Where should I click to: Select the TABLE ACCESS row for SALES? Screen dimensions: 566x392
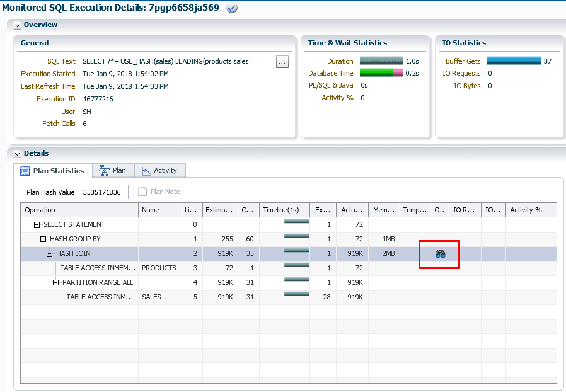pos(289,297)
